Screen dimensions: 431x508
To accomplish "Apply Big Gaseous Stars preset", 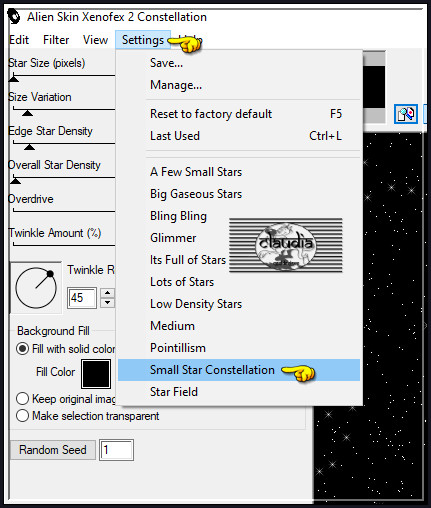I will pyautogui.click(x=239, y=194).
